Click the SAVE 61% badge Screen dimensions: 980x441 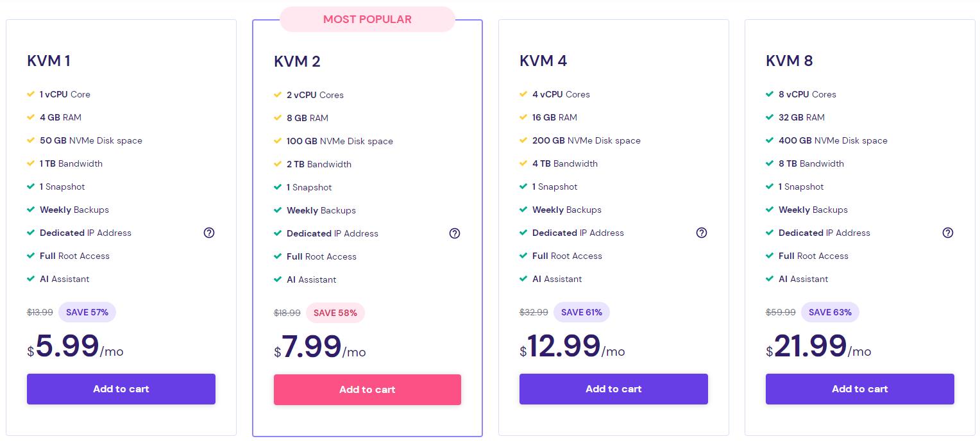[x=582, y=312]
